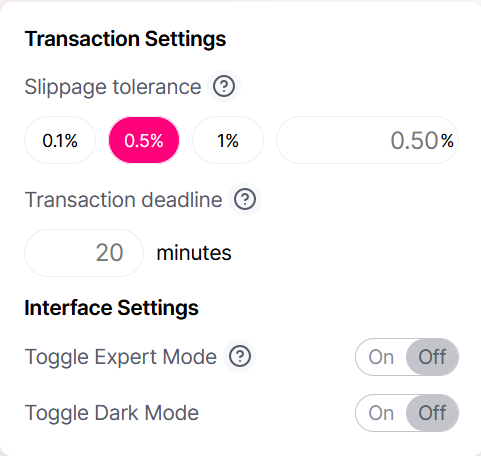The image size is (481, 456).
Task: Click the minutes label beside deadline field
Action: 194,253
